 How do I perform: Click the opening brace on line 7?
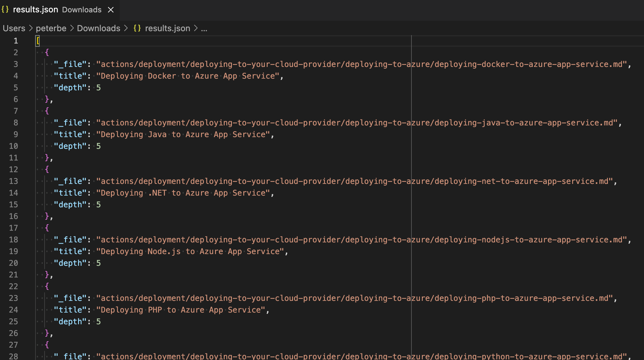[x=47, y=111]
